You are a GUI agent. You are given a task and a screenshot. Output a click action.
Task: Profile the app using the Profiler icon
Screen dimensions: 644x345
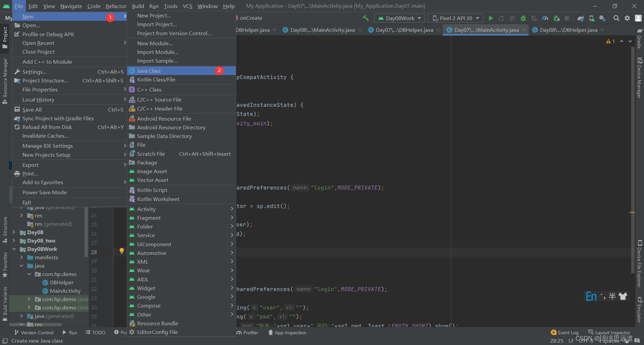(545, 18)
